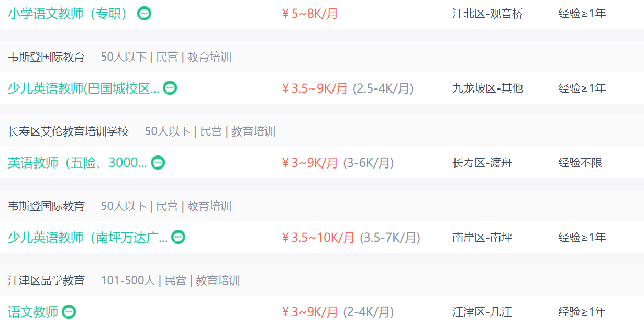Open the 小学语文教师（专职） job posting
The image size is (644, 324).
point(68,14)
